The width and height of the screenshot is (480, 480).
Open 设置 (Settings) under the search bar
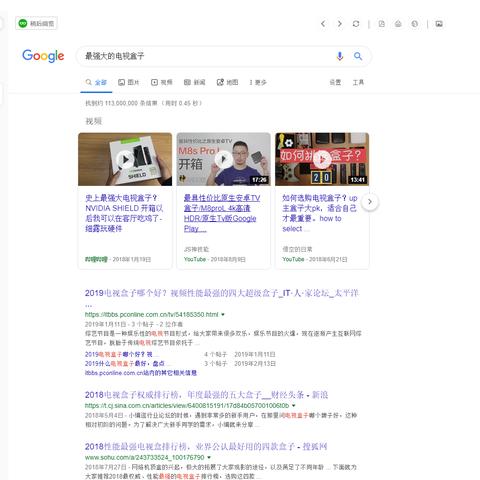coord(335,82)
